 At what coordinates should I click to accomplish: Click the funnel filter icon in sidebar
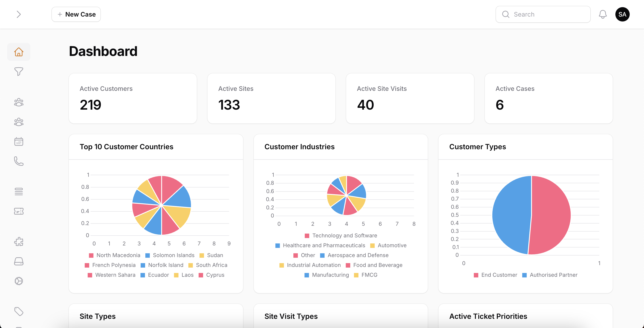(x=19, y=72)
